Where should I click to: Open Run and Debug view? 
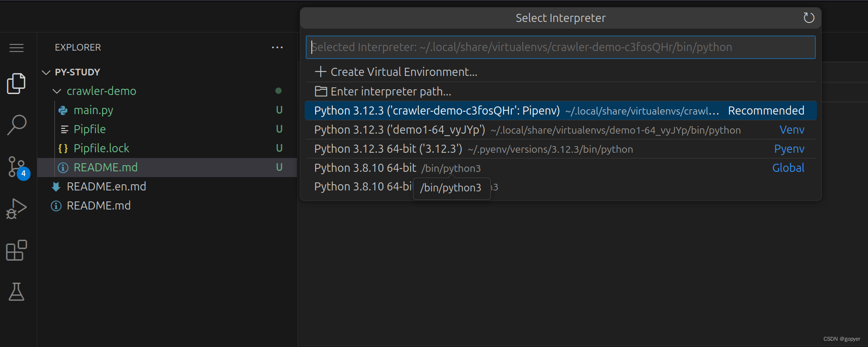click(x=16, y=209)
